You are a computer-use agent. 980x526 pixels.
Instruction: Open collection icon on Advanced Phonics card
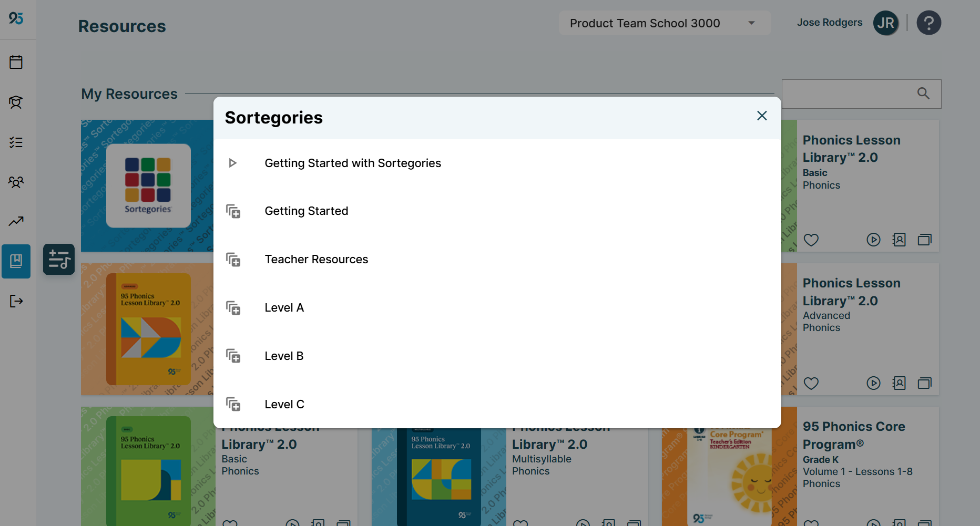(925, 383)
